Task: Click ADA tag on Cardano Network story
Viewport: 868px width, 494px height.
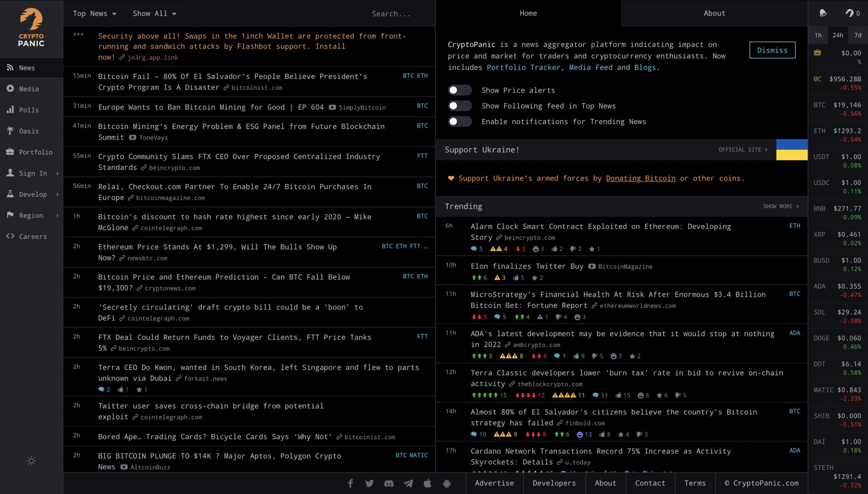Action: (794, 450)
